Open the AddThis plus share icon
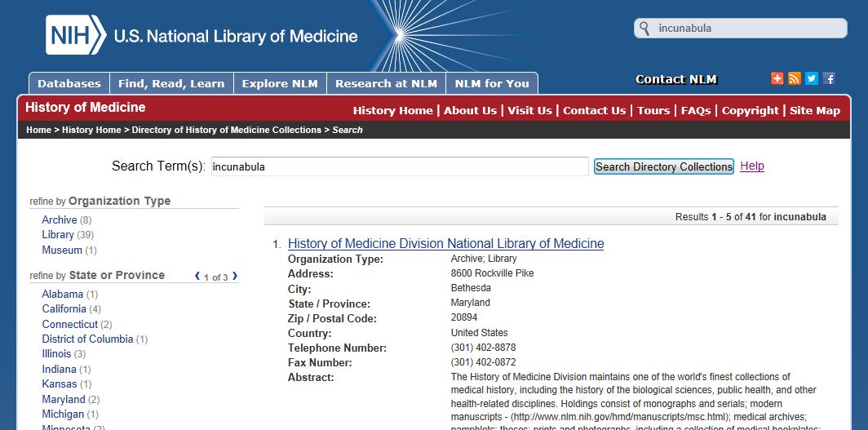This screenshot has width=868, height=430. [x=777, y=78]
